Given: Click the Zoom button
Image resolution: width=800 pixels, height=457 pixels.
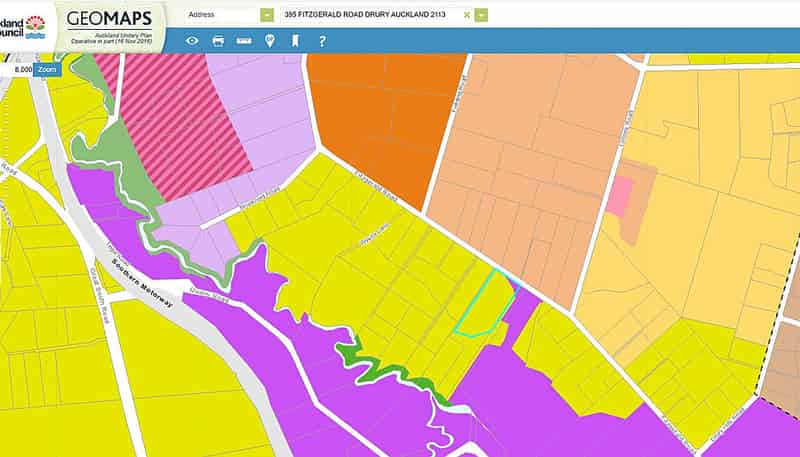Looking at the screenshot, I should pos(47,69).
